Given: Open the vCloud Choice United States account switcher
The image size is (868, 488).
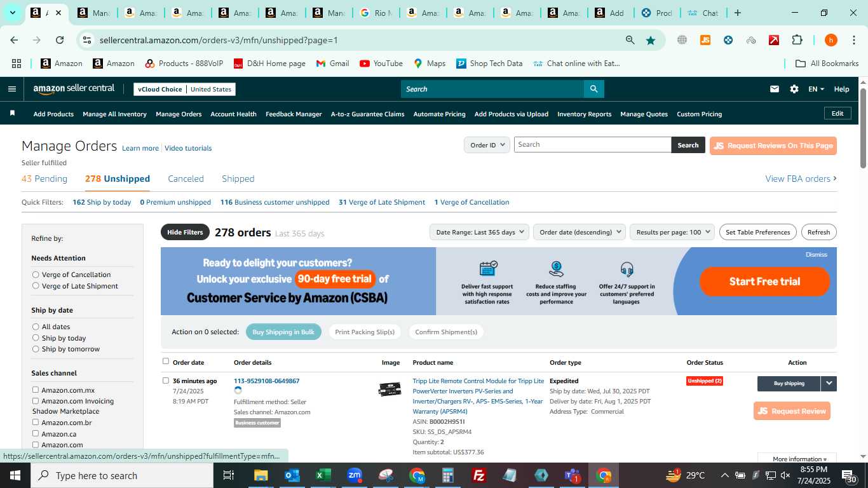Looking at the screenshot, I should pyautogui.click(x=184, y=89).
